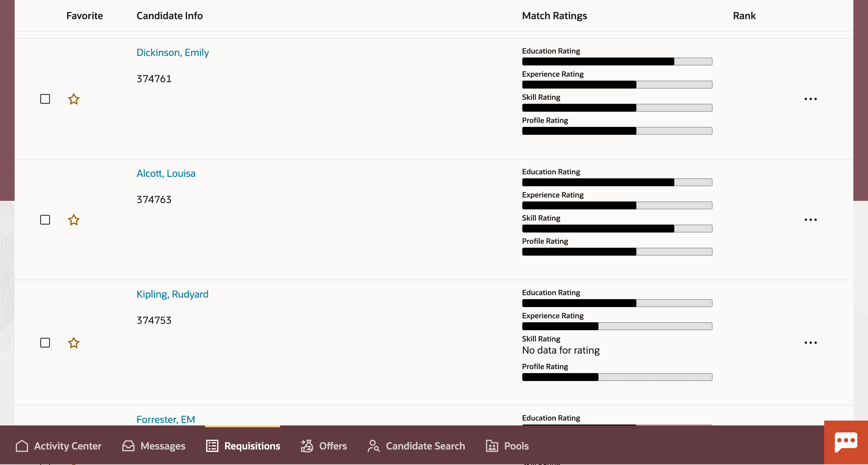Click the Activity Center home icon
The height and width of the screenshot is (465, 868).
(x=22, y=446)
